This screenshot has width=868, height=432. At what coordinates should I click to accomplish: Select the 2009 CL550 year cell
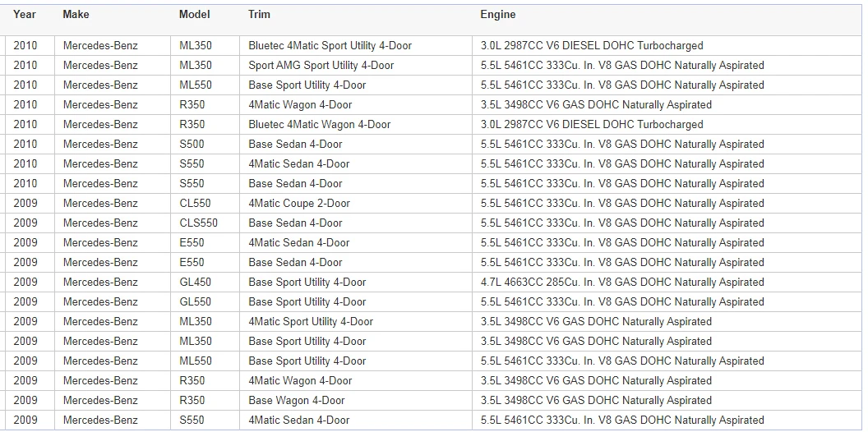(x=30, y=204)
